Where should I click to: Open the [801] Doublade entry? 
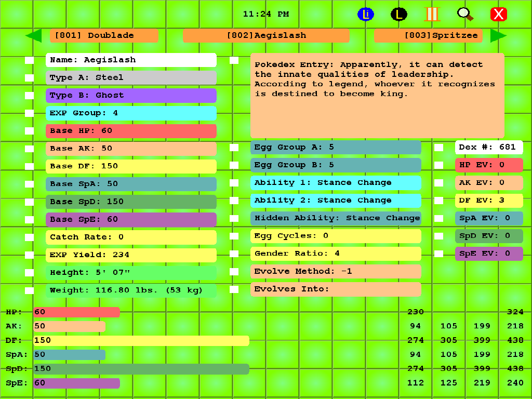pyautogui.click(x=104, y=36)
